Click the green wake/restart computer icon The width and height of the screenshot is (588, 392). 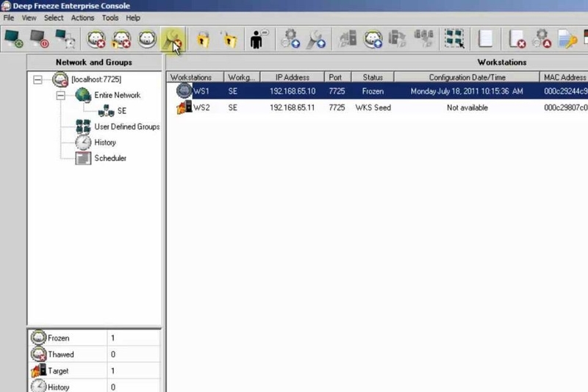point(14,39)
